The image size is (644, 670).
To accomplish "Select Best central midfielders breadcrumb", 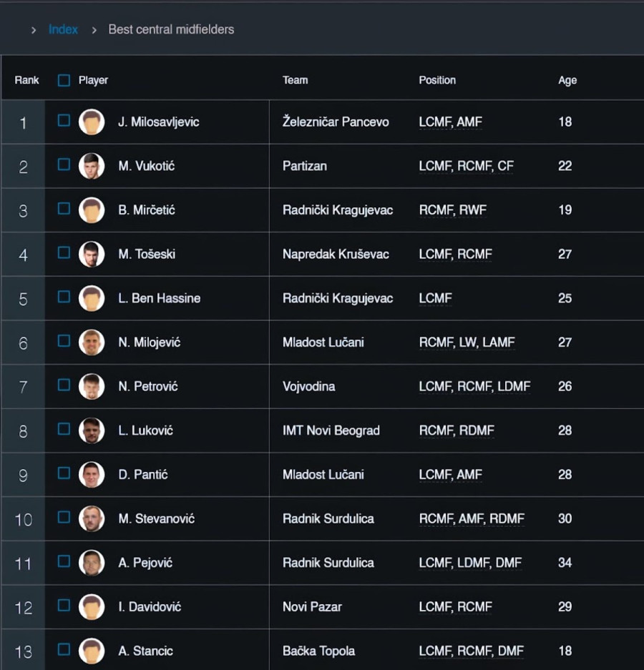I will 171,29.
